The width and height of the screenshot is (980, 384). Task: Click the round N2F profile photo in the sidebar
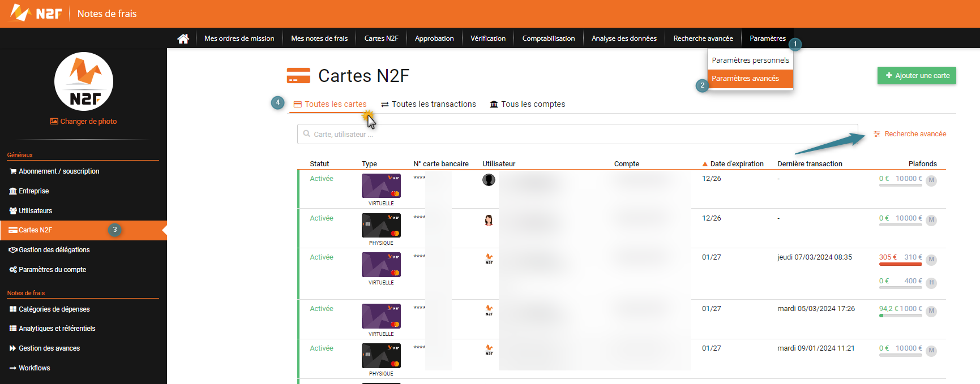pos(84,81)
